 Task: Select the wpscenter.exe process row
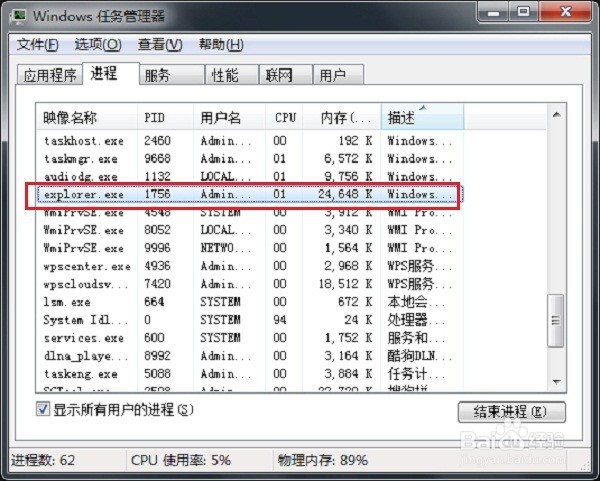click(249, 266)
